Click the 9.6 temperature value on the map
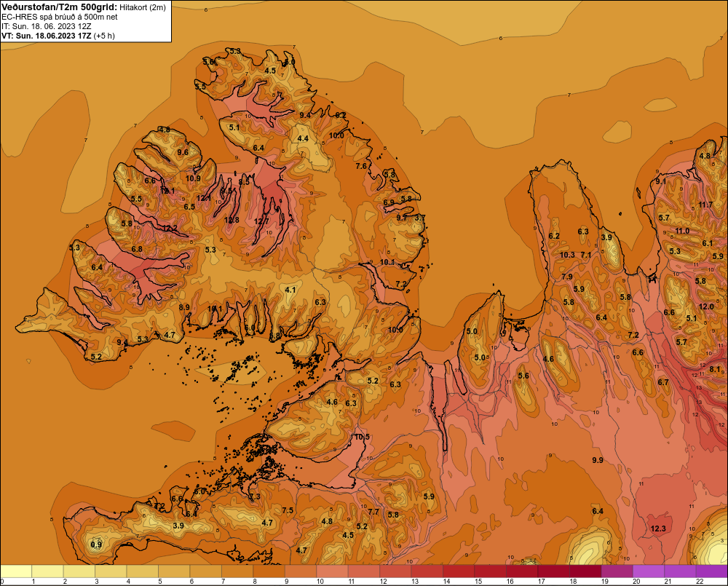The height and width of the screenshot is (586, 728). point(183,152)
